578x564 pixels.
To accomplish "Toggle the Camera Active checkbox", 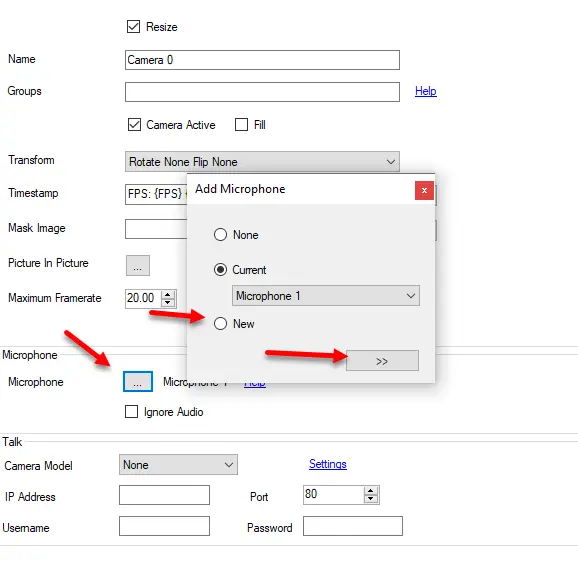I will [x=134, y=125].
